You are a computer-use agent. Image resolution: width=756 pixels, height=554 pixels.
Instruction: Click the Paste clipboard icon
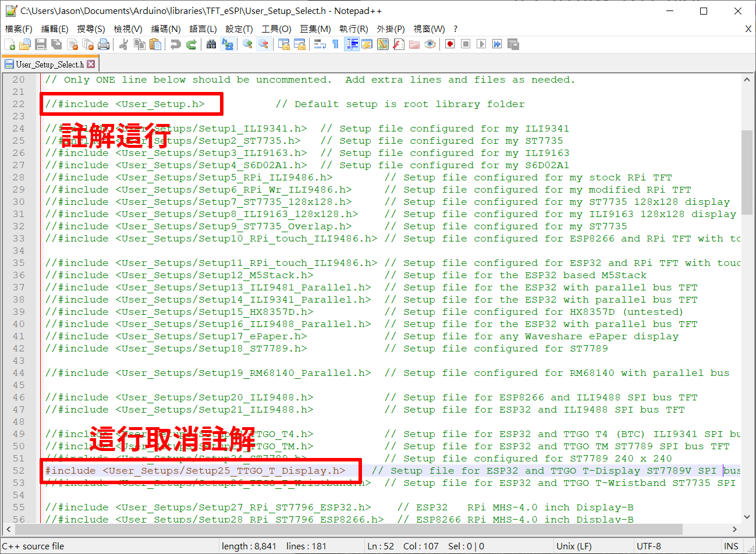tap(155, 44)
